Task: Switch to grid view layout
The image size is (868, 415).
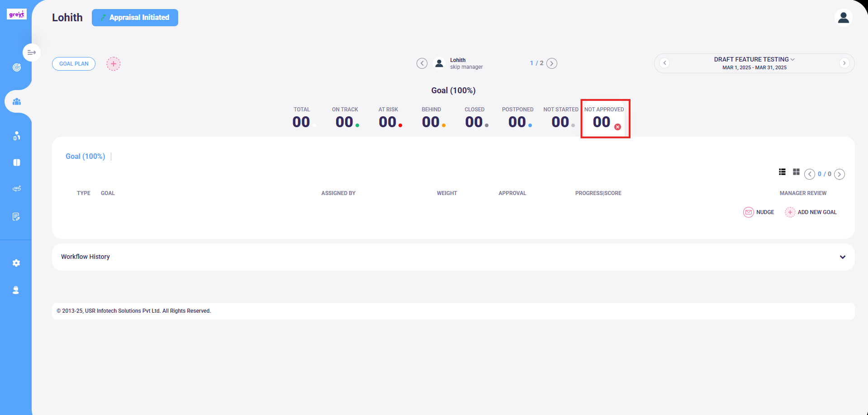Action: pos(796,172)
